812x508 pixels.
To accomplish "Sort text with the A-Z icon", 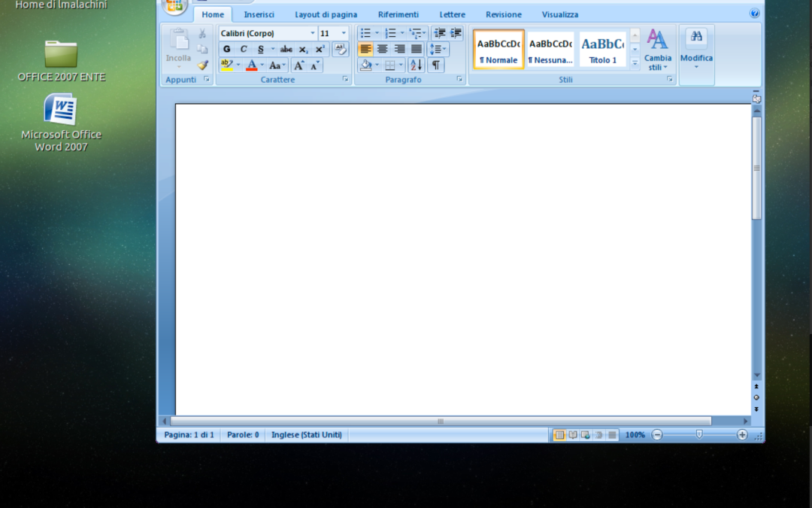I will [x=416, y=65].
